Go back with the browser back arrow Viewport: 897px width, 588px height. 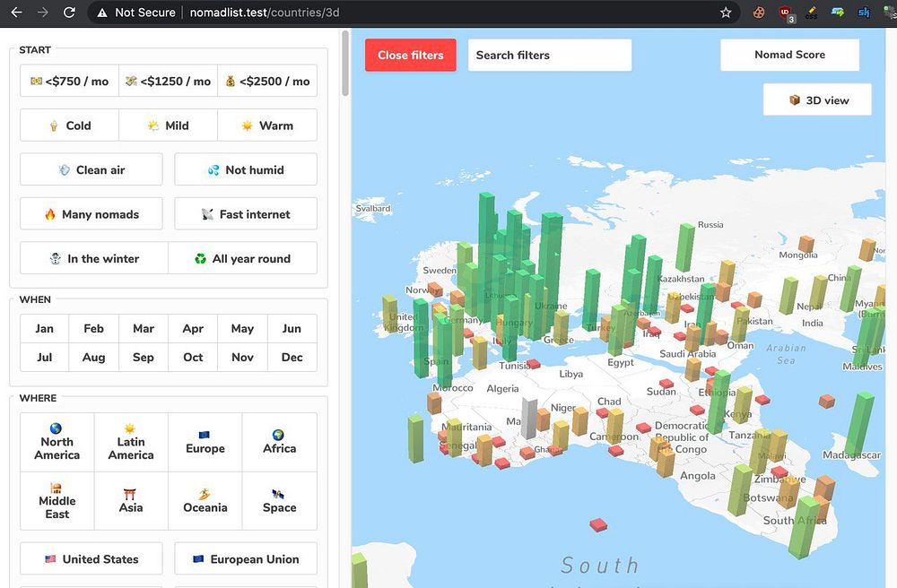tap(16, 12)
